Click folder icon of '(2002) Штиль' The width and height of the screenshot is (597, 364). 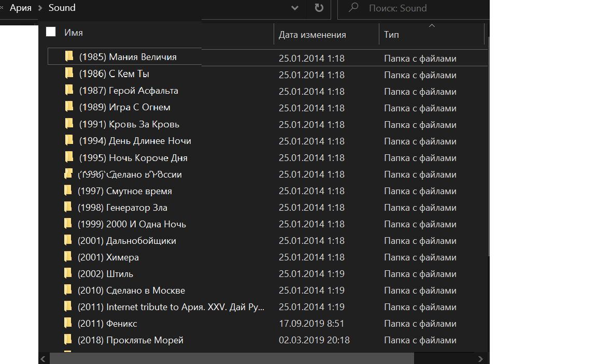68,273
